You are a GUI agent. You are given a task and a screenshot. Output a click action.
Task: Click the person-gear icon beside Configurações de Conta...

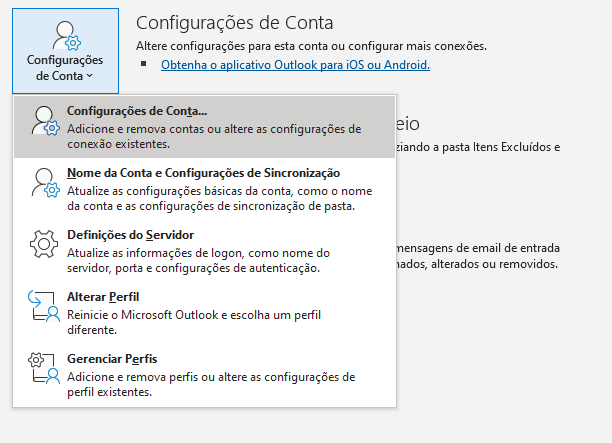tap(46, 121)
